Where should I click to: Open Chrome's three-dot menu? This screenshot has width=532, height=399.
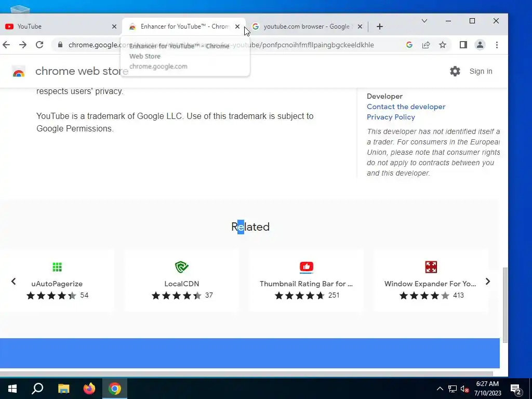pos(497,45)
